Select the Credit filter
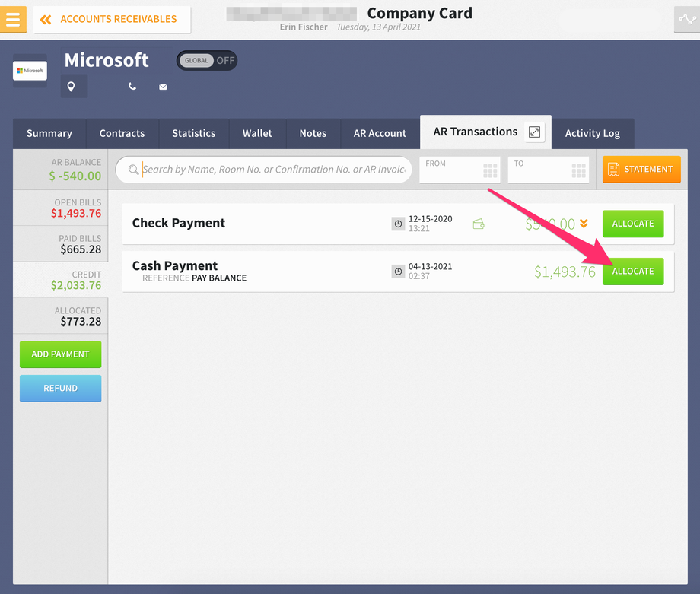 click(x=60, y=280)
